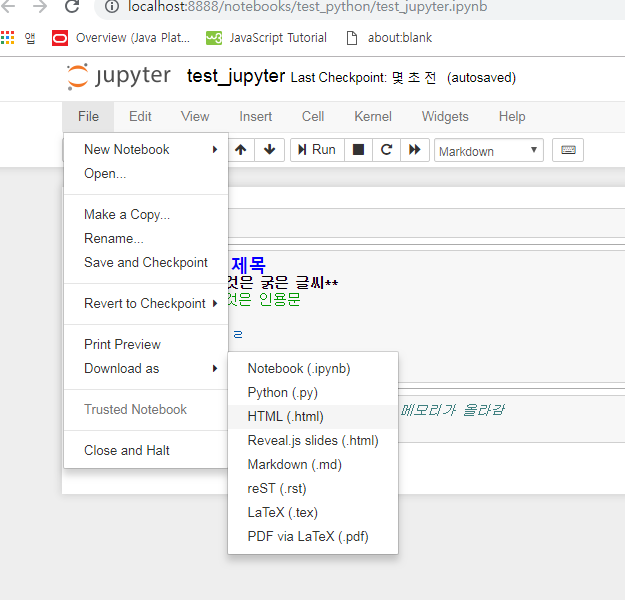Download as PDF via LaTeX (.pdf)

click(x=313, y=536)
